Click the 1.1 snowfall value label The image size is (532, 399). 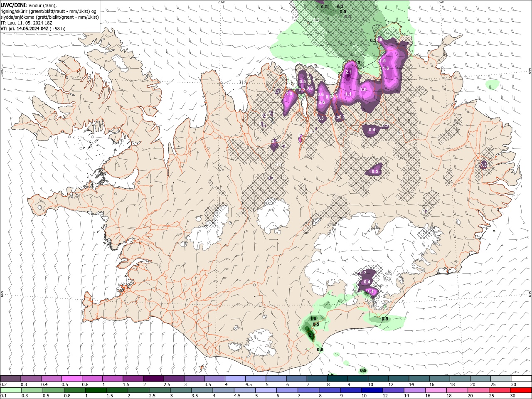coord(348,94)
